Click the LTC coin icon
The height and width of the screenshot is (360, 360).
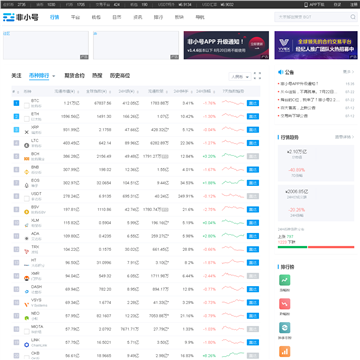tap(27, 145)
